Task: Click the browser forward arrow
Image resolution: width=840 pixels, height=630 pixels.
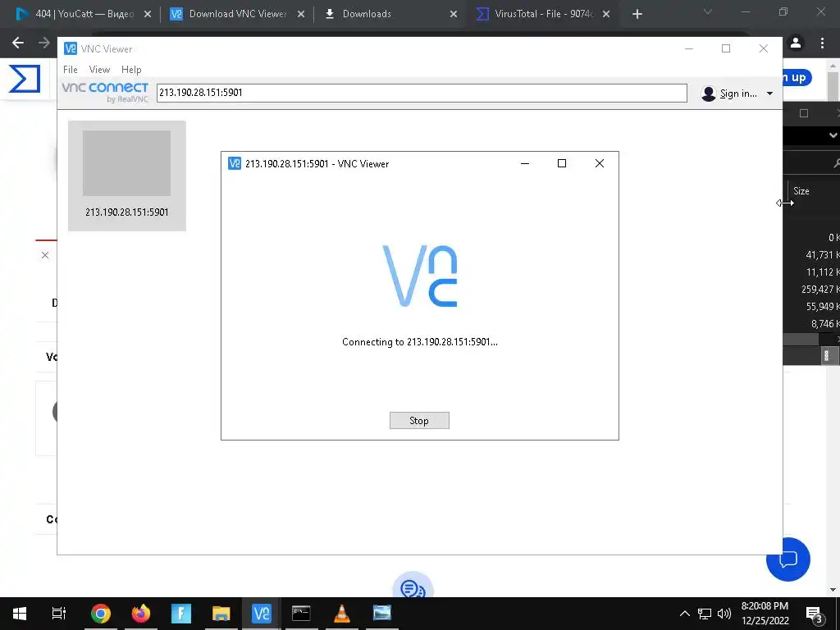Action: pos(44,43)
